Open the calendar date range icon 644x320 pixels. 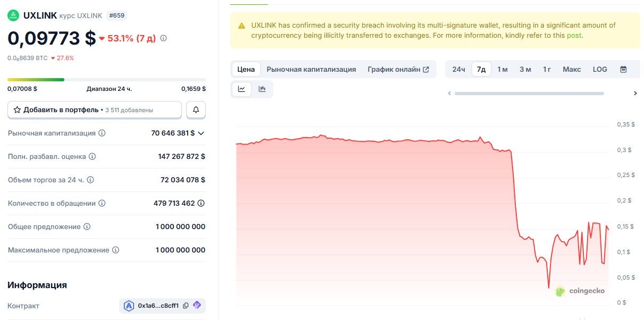[623, 69]
